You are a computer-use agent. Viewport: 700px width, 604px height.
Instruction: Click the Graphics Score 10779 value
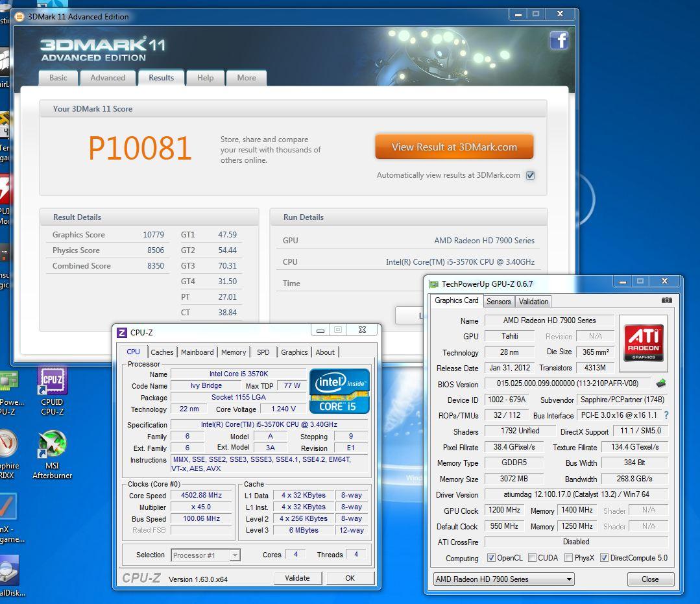[153, 234]
